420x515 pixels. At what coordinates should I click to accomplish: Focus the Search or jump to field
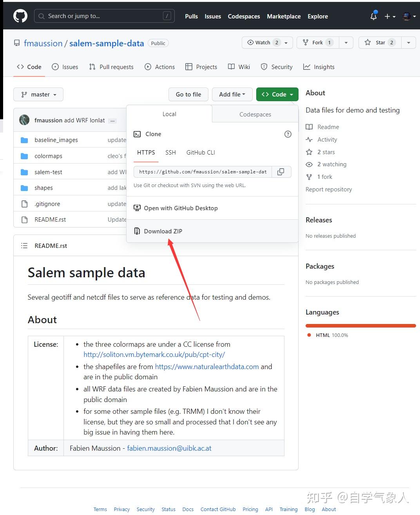coord(104,16)
